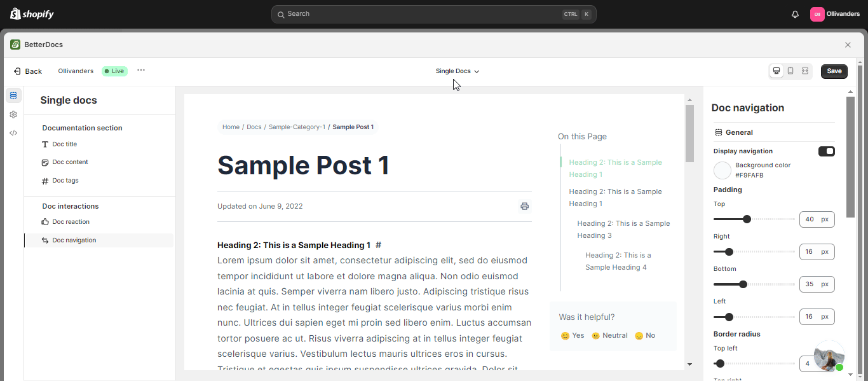The width and height of the screenshot is (868, 381).
Task: Open the Background color swatch
Action: click(722, 170)
